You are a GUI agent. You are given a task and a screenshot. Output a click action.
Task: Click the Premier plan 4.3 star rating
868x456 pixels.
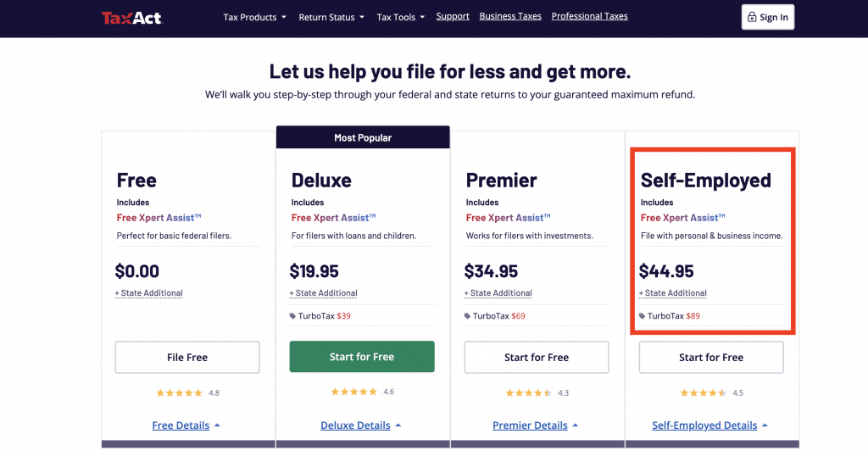tap(537, 393)
